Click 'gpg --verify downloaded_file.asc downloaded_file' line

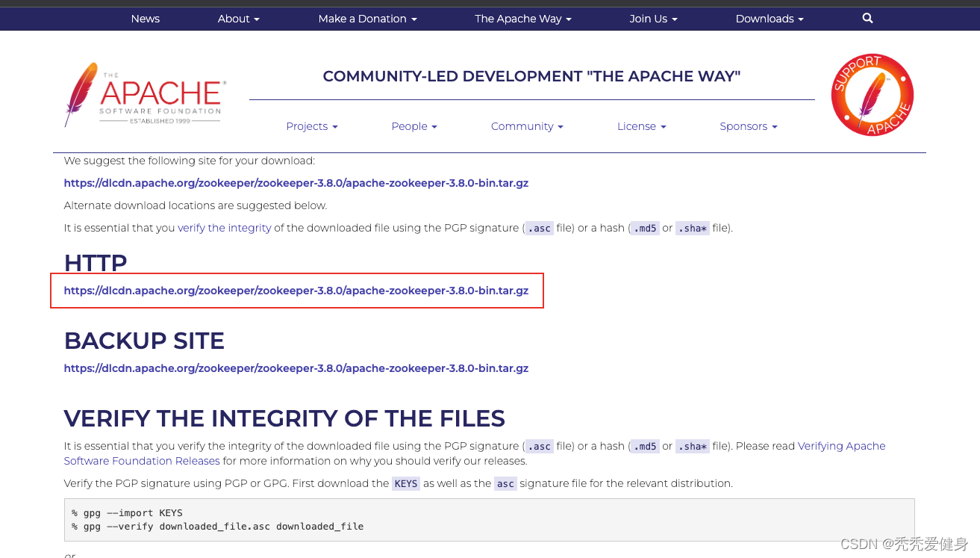[218, 527]
